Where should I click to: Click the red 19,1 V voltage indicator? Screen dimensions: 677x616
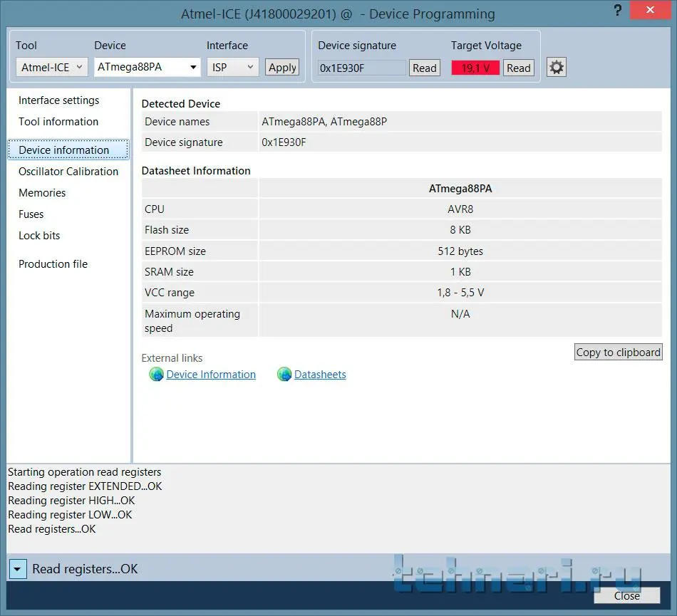(x=475, y=68)
